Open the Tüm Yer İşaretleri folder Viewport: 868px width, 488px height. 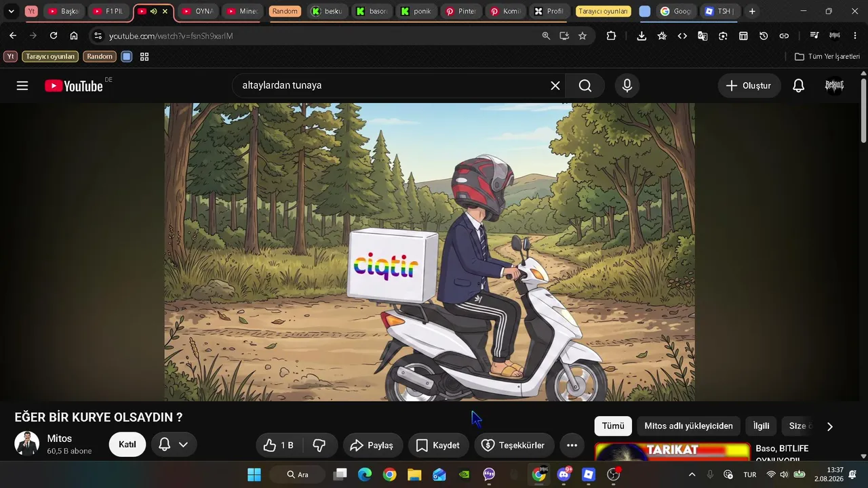pyautogui.click(x=827, y=56)
